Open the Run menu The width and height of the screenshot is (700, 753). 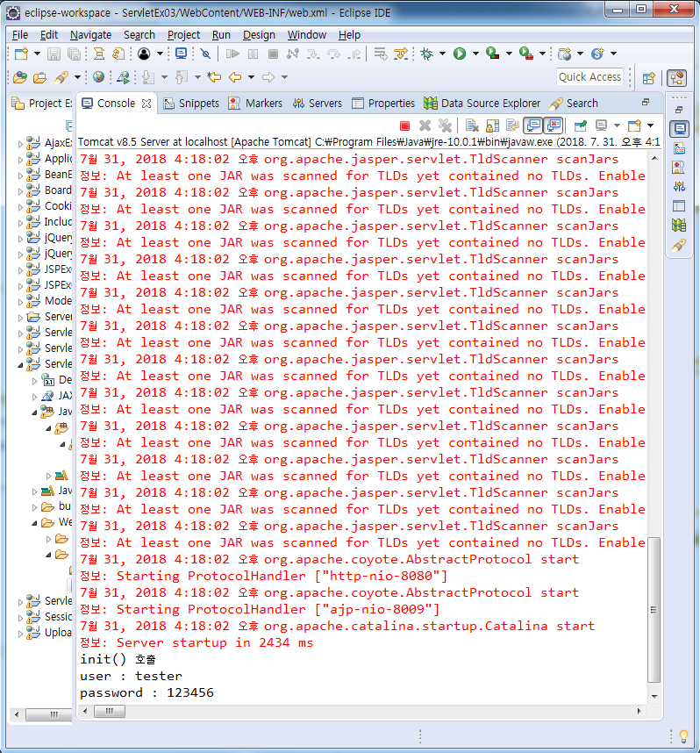coord(221,35)
